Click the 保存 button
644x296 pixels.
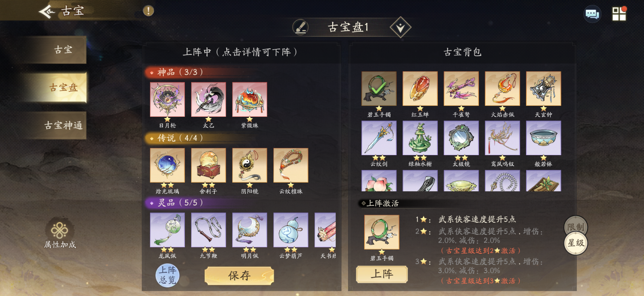click(239, 276)
